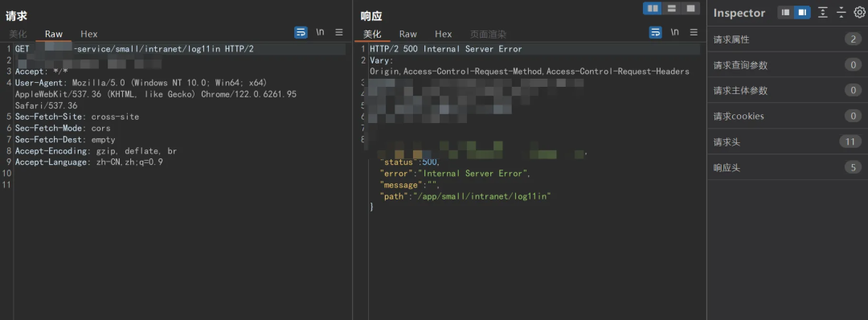Click Sec-Fetch-Mode: cors line
868x320 pixels.
point(63,128)
